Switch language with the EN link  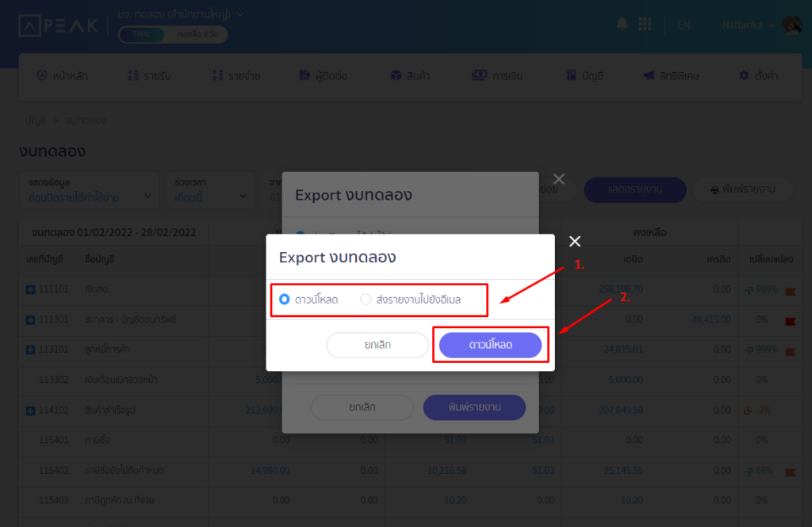click(684, 25)
